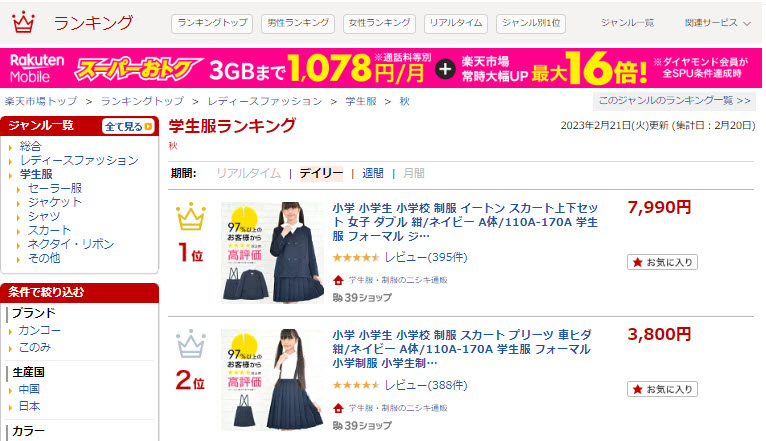Add the 3,800円 item to お気に入り
766x441 pixels.
pyautogui.click(x=662, y=389)
